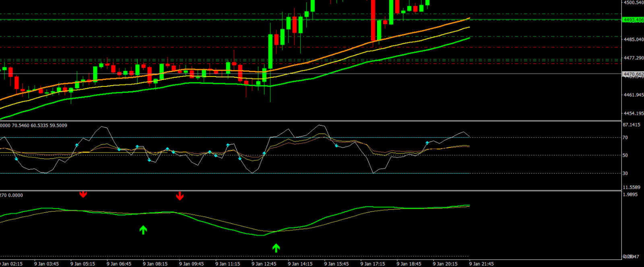The image size is (644, 267).
Task: Click the 9 Jan 11:15 time label
Action: click(227, 264)
